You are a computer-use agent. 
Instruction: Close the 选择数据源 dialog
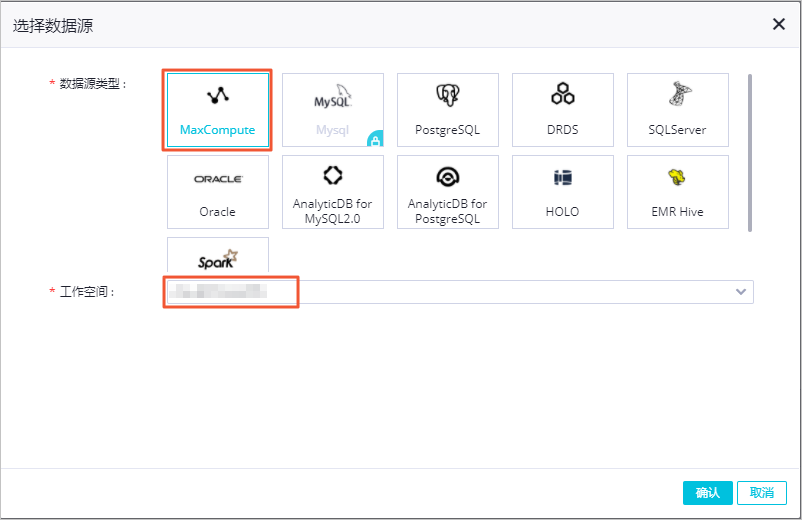point(778,24)
